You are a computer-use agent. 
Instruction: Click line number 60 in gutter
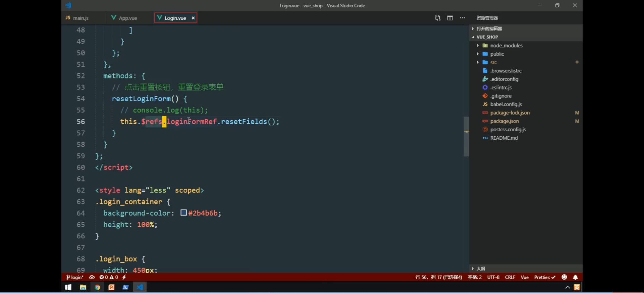(x=81, y=167)
